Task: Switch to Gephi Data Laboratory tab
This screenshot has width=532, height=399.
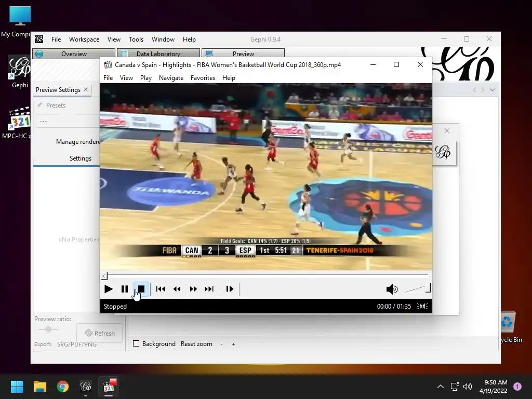Action: tap(158, 54)
